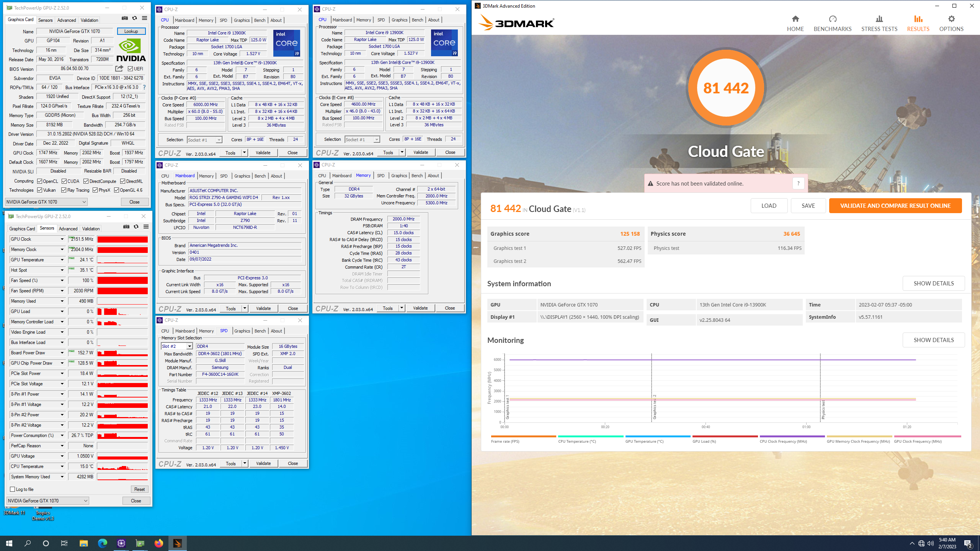980x551 pixels.
Task: Toggle CUDA checkbox
Action: (x=64, y=181)
